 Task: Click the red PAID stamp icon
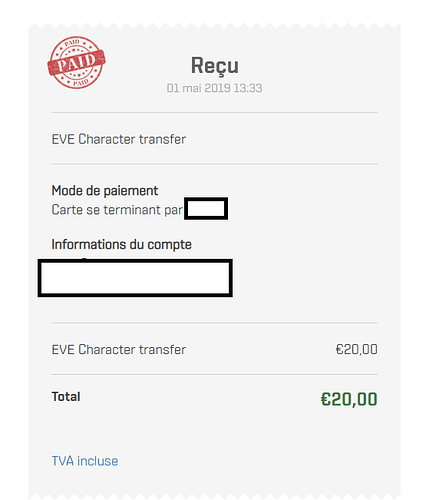pyautogui.click(x=76, y=62)
